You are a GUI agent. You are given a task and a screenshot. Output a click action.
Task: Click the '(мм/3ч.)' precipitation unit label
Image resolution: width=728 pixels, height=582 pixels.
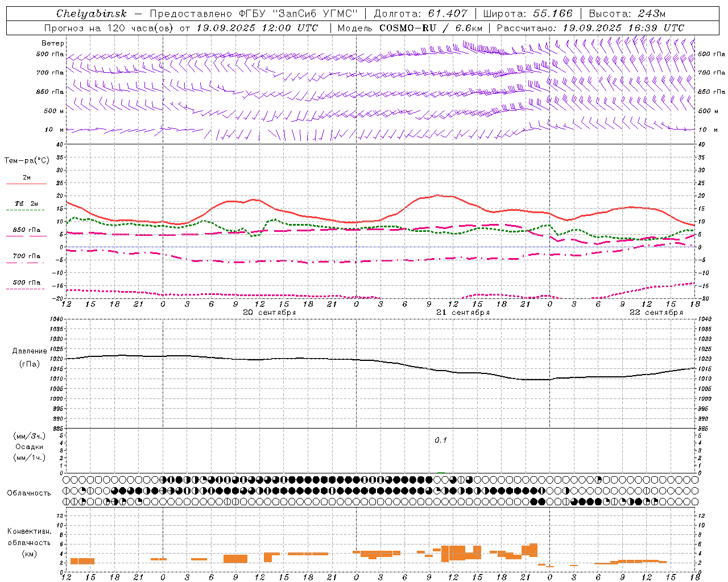pyautogui.click(x=30, y=436)
